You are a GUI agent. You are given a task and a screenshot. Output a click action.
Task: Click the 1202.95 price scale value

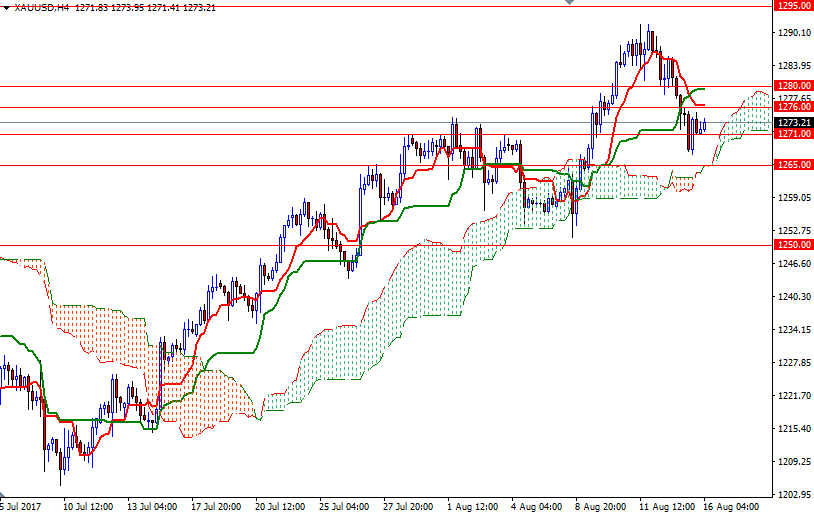point(794,494)
